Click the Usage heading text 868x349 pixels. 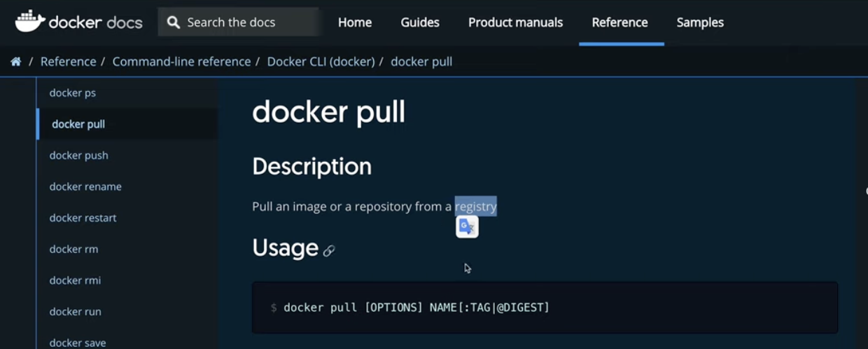[286, 248]
